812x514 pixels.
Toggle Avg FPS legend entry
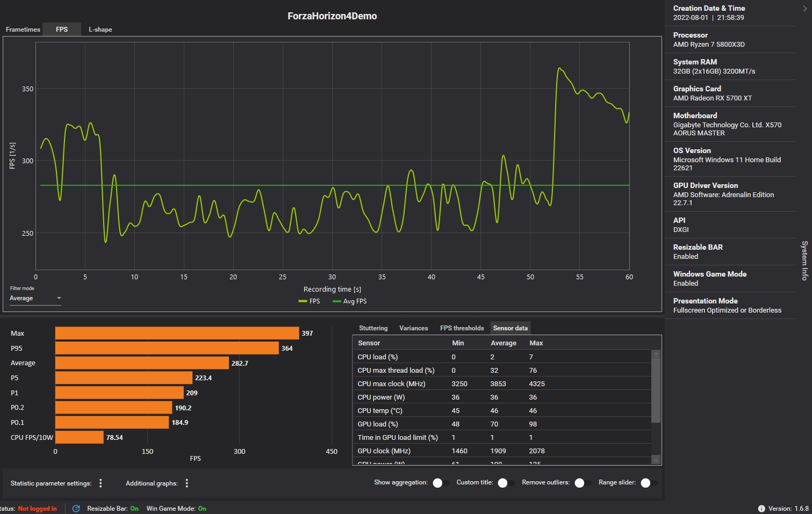click(x=349, y=301)
